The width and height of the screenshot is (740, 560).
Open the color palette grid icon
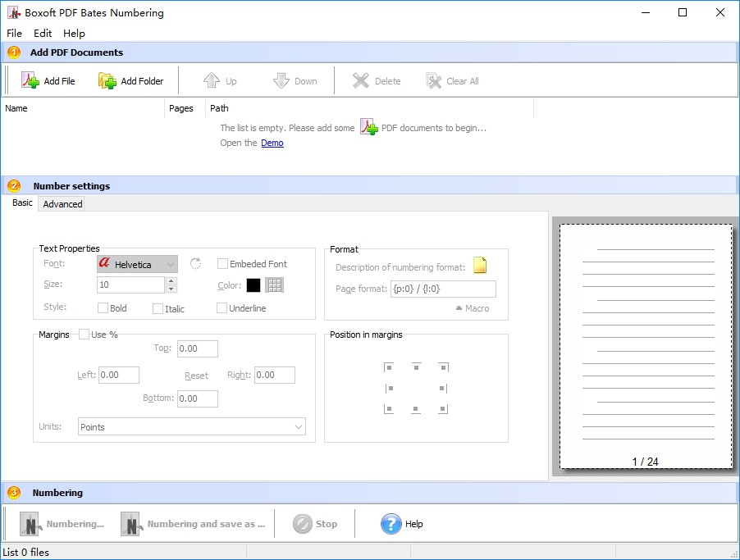click(x=275, y=285)
